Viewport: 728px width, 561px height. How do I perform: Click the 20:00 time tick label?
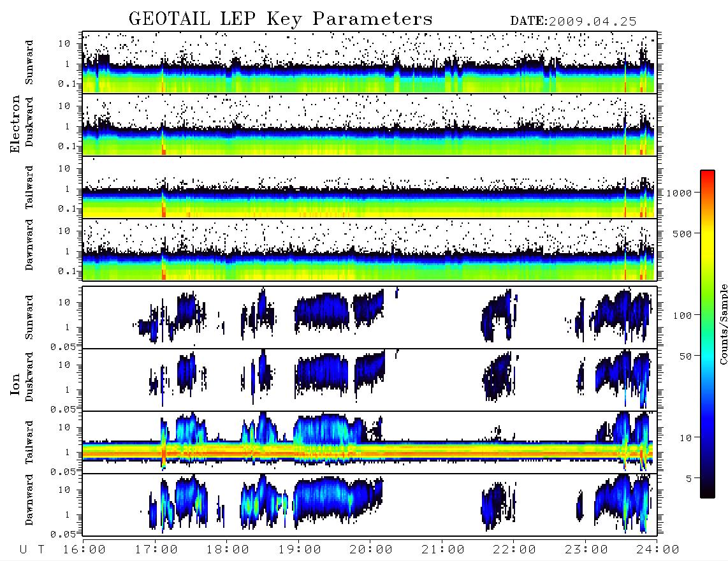372,550
